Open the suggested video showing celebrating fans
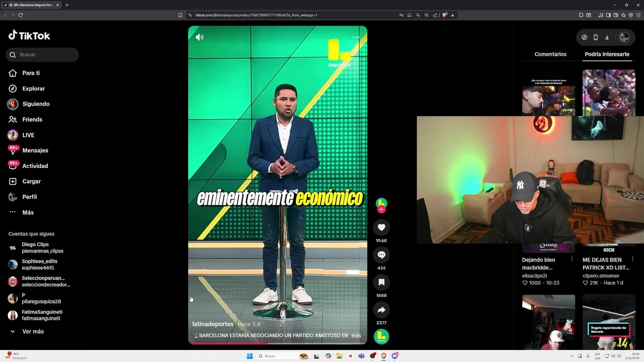644x362 pixels. click(609, 93)
